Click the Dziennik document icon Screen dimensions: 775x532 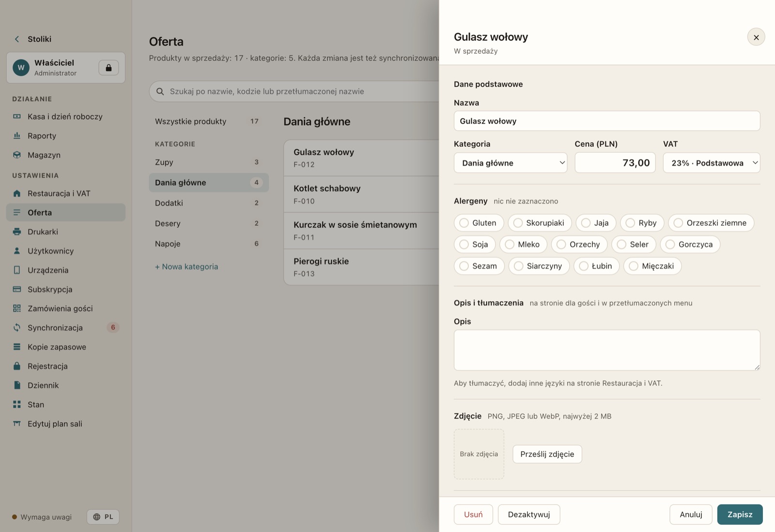(x=17, y=385)
